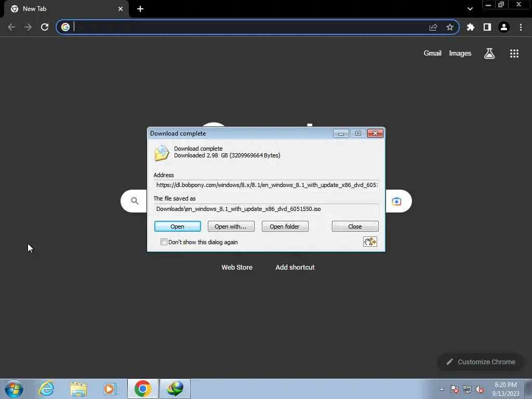532x399 pixels.
Task: Expand the tab search chevron
Action: point(470,9)
